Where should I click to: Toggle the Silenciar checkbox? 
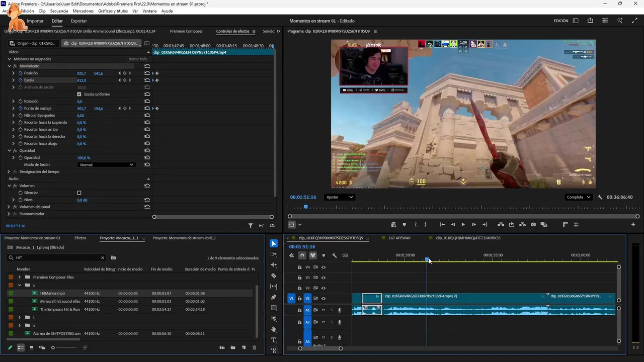click(79, 193)
